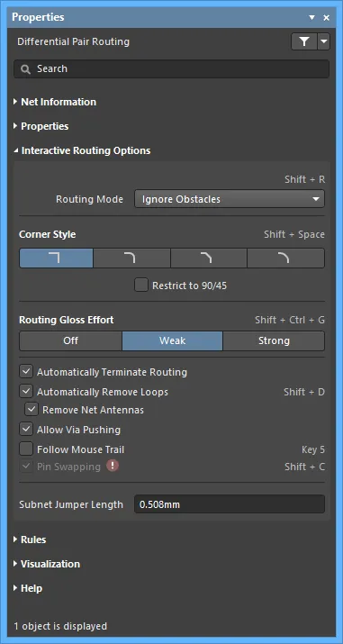Image resolution: width=343 pixels, height=644 pixels.
Task: Open the filter dropdown arrow
Action: 324,41
